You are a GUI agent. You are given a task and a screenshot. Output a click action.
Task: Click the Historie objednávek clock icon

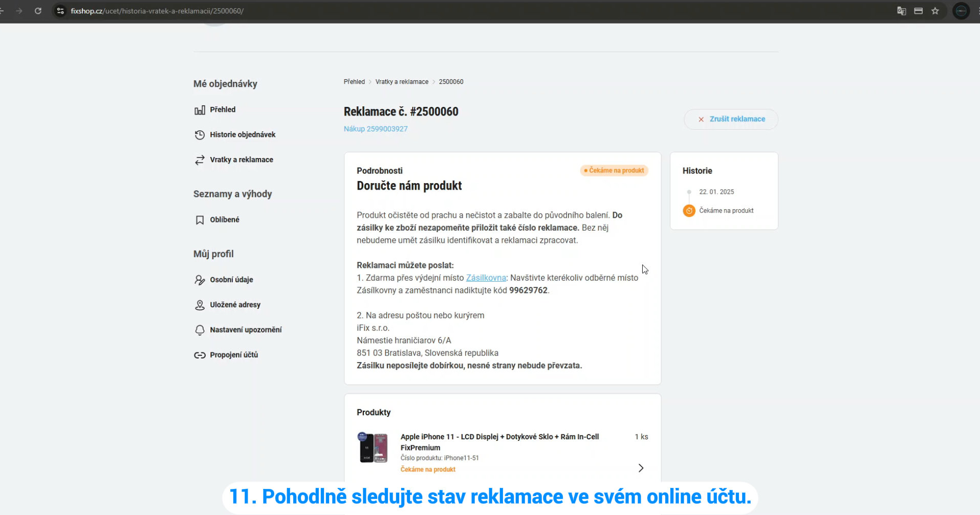tap(200, 135)
